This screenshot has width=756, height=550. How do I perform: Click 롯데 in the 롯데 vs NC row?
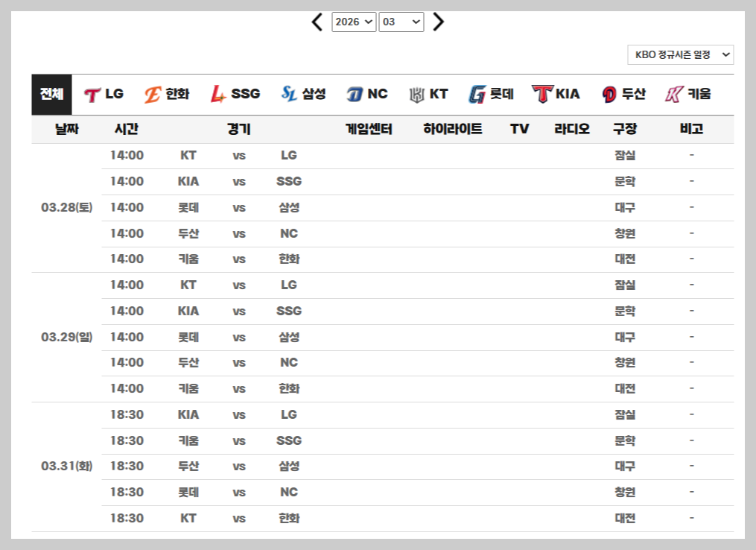click(x=188, y=492)
